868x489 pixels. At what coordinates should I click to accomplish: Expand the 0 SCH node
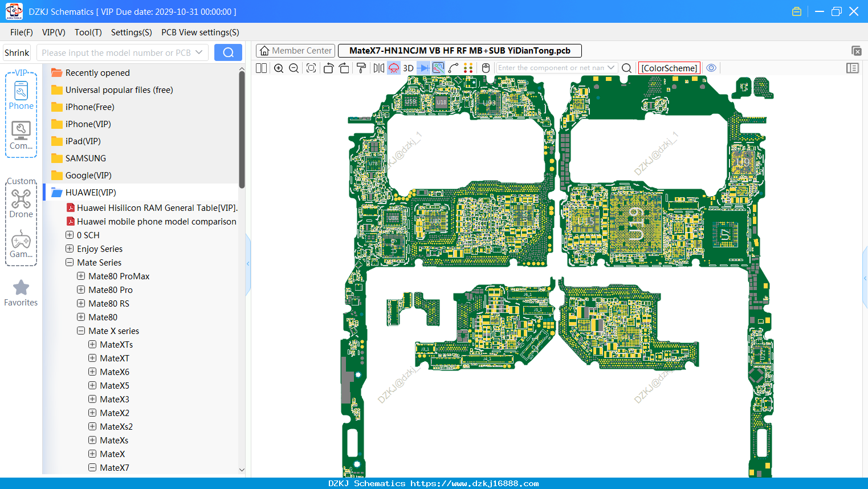coord(70,235)
